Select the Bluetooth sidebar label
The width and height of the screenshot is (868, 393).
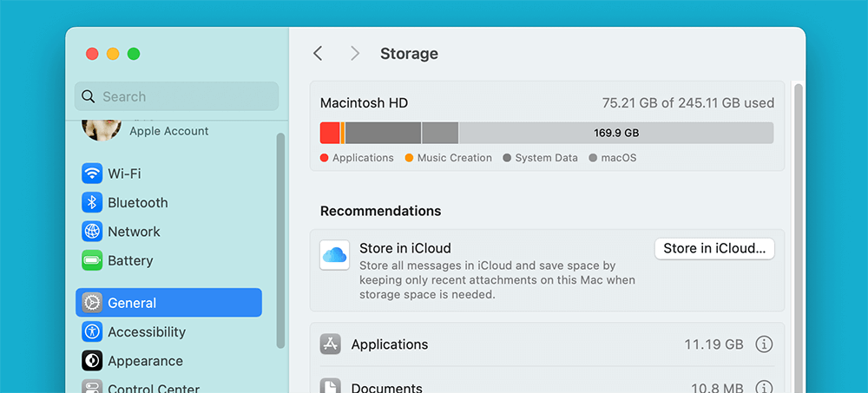pos(138,203)
